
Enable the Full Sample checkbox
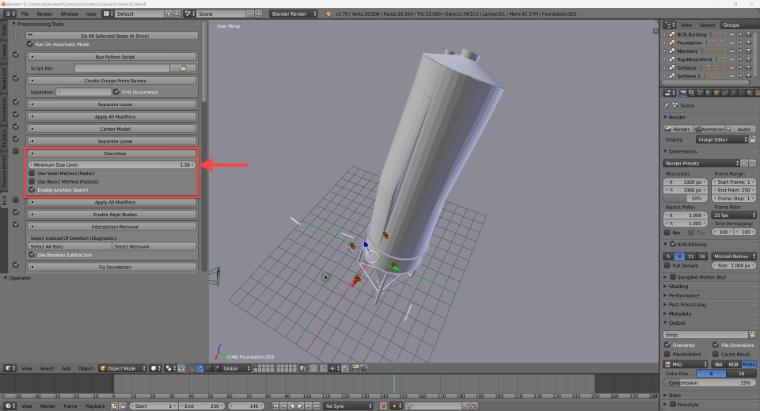pyautogui.click(x=667, y=265)
